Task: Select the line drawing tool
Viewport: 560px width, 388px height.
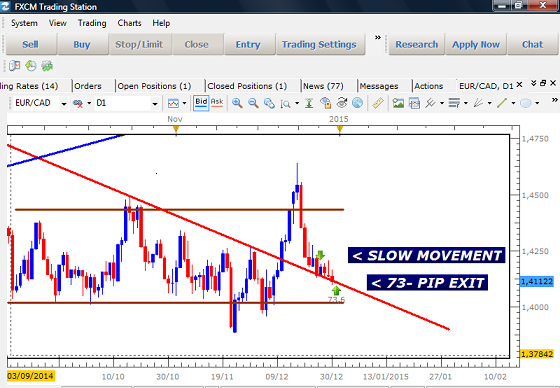Action: (x=502, y=103)
